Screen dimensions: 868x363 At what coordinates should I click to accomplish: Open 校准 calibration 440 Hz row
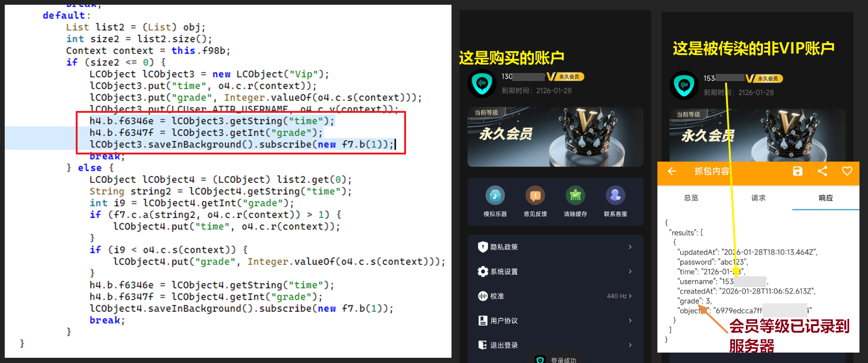[555, 296]
